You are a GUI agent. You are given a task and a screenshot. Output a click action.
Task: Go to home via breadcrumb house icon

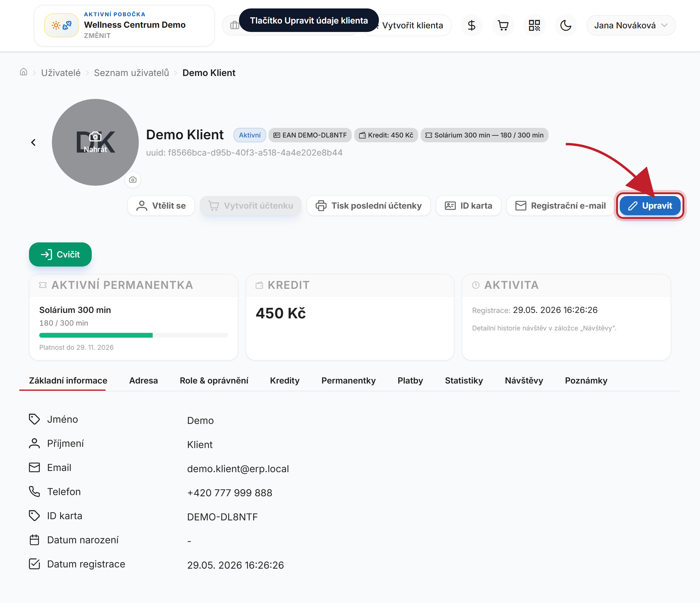(x=24, y=72)
